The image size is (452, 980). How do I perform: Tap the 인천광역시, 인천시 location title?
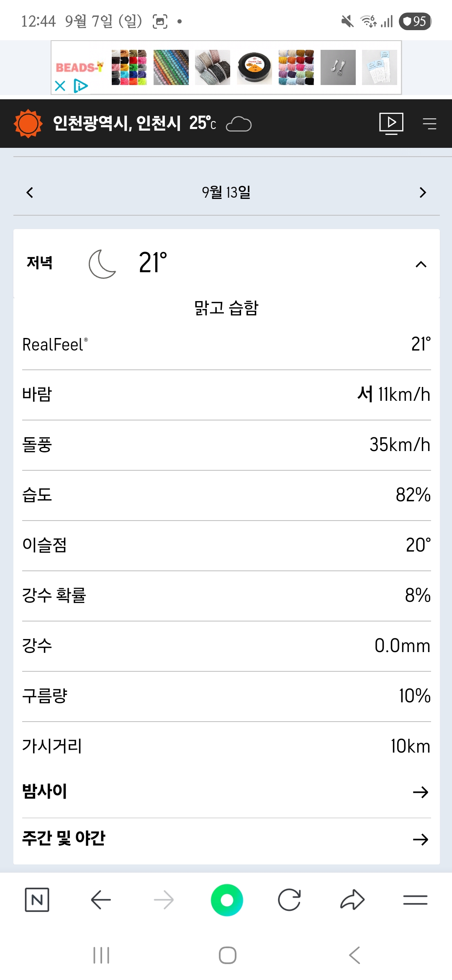(x=117, y=124)
